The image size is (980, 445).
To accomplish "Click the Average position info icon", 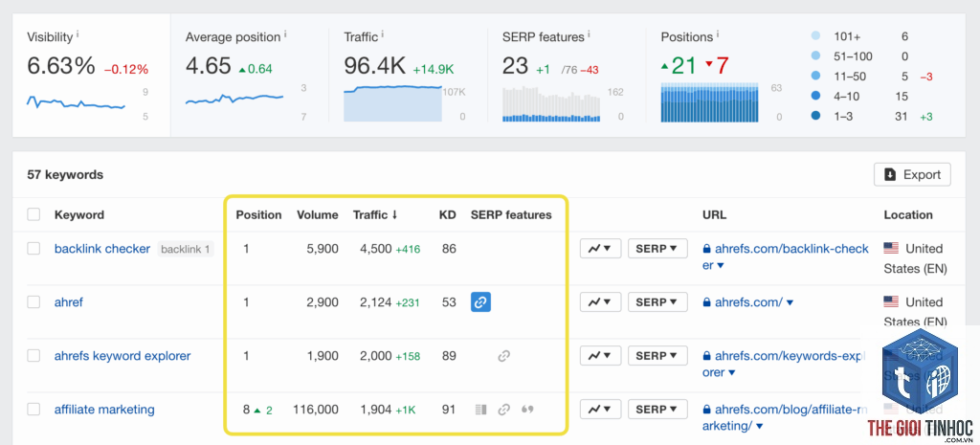I will (285, 34).
